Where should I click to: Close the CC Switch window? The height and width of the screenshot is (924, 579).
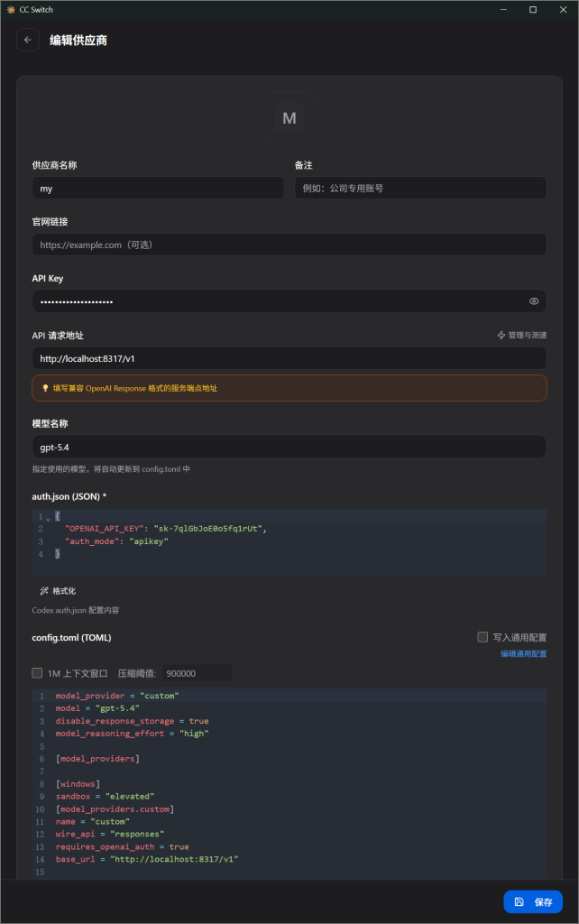563,9
